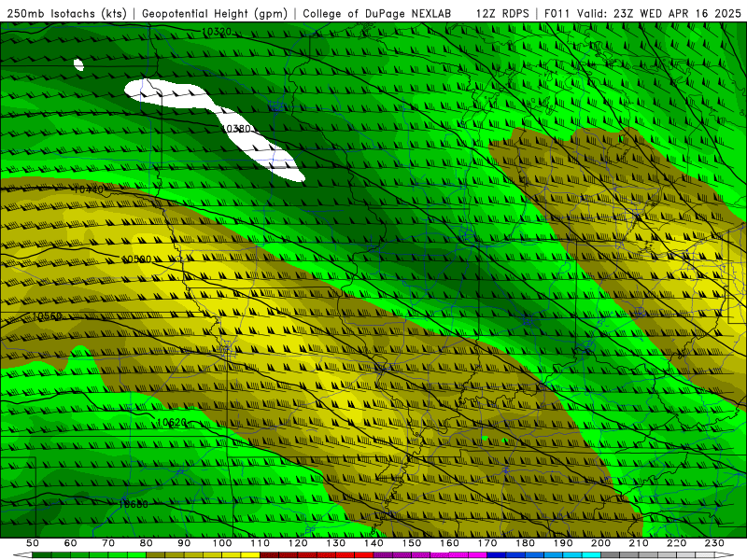
Task: Click the 10320 height contour label
Action: tap(217, 32)
